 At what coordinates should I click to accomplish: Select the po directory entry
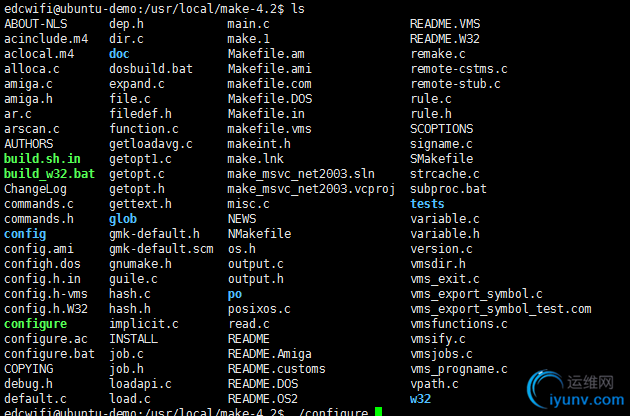coord(235,295)
